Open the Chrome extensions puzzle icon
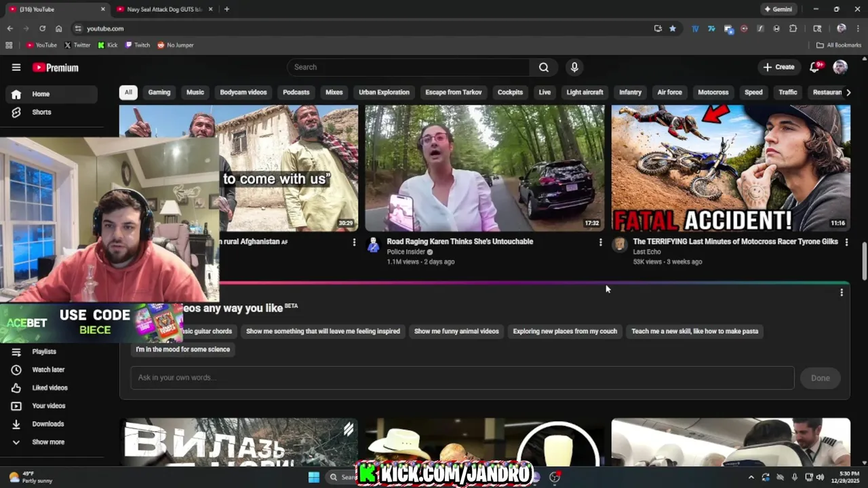The width and height of the screenshot is (868, 488). [x=793, y=28]
